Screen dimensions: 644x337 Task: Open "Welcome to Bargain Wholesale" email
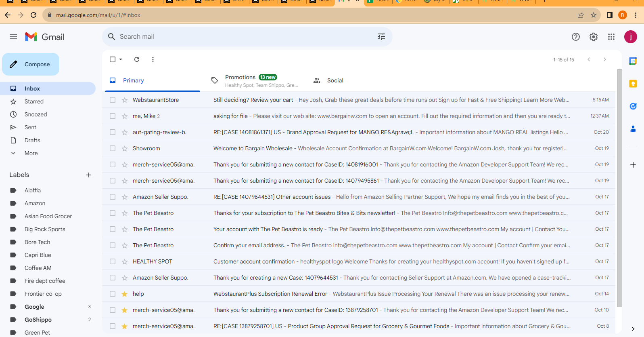(x=359, y=148)
